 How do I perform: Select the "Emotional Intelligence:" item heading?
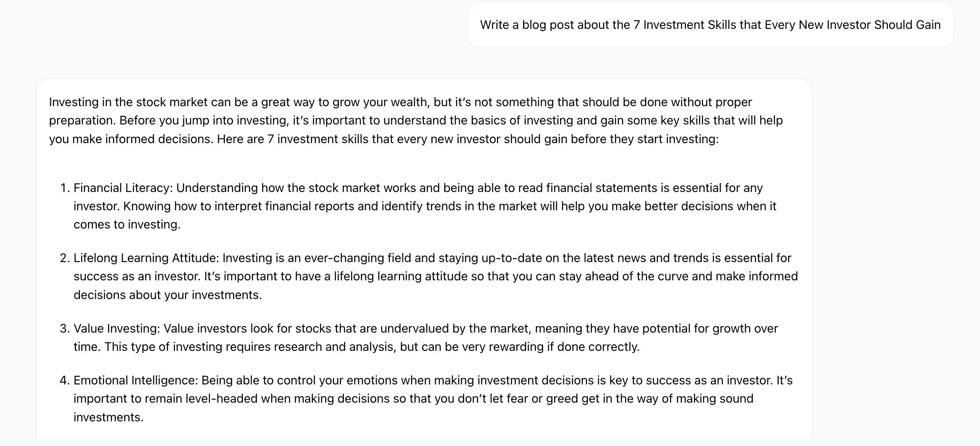coord(136,381)
